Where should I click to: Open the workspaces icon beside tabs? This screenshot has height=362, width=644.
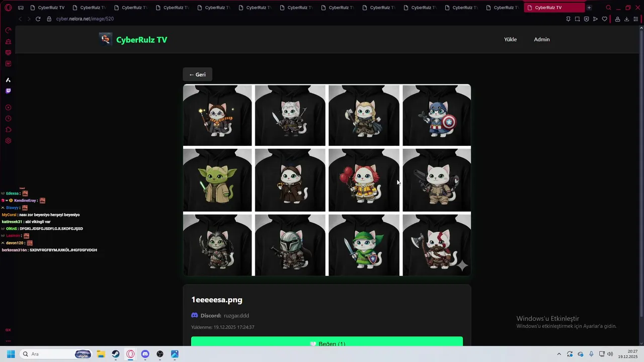[x=21, y=8]
